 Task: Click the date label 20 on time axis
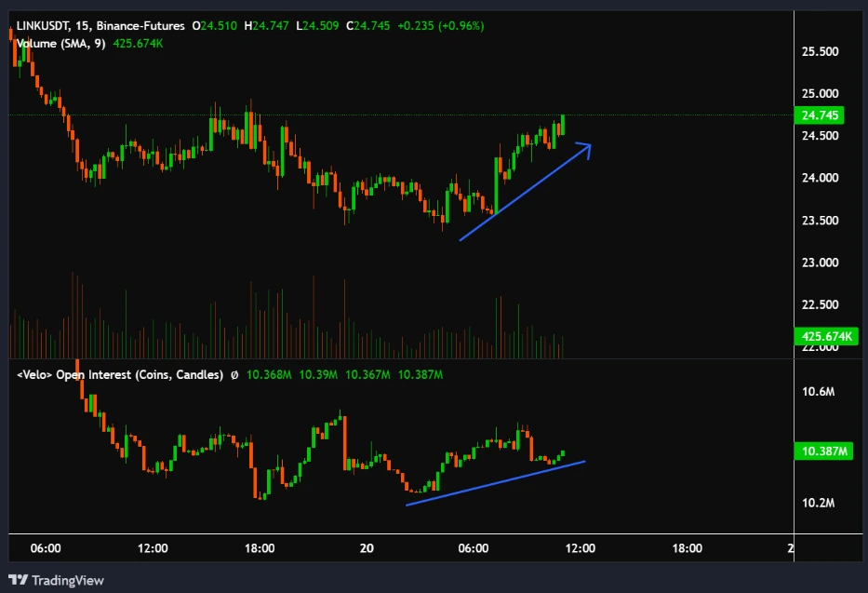click(x=367, y=548)
